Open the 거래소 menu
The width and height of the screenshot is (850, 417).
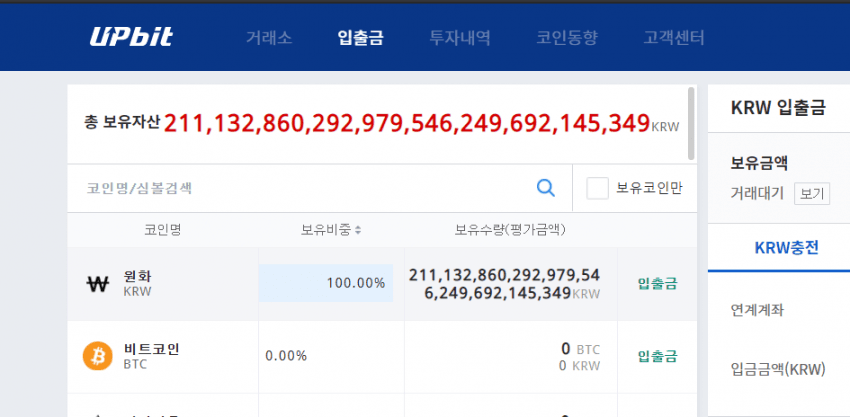tap(269, 38)
